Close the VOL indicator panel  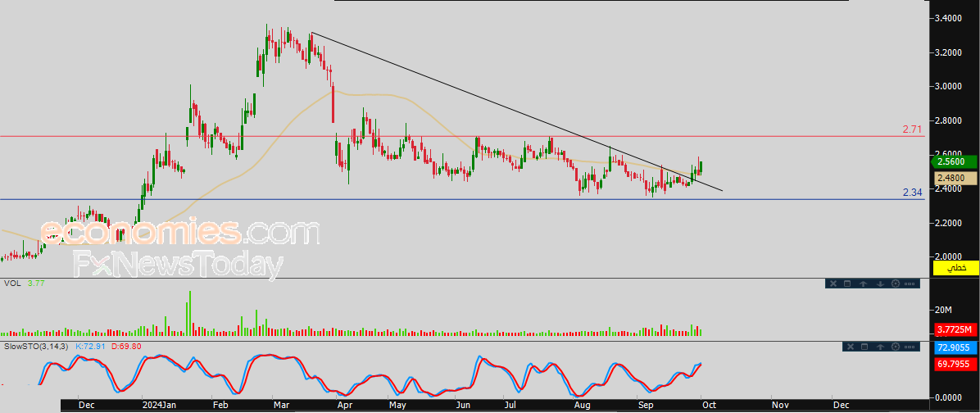(x=833, y=284)
